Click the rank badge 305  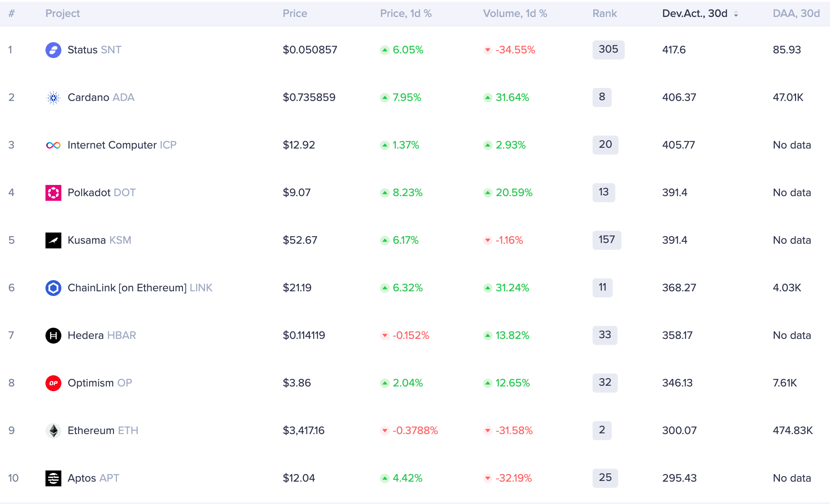pos(608,49)
